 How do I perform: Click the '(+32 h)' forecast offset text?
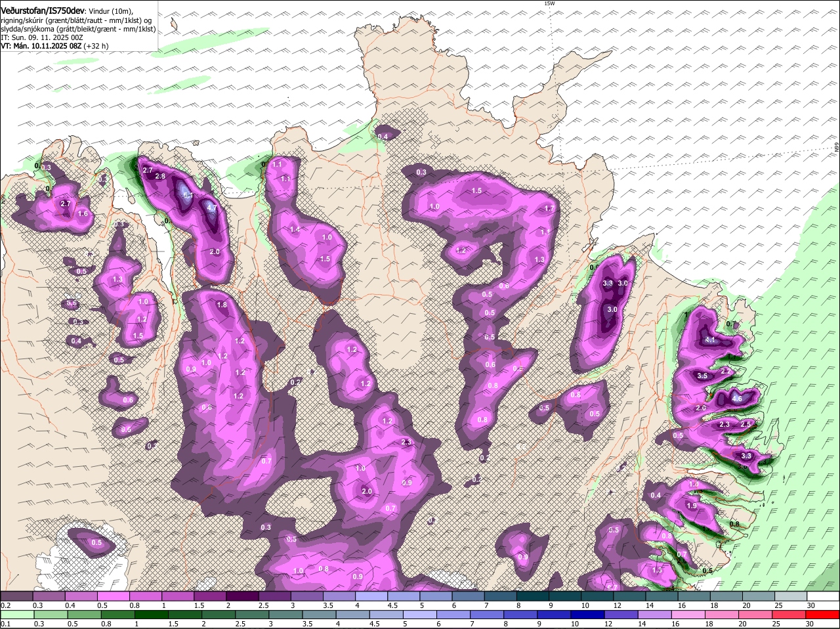pos(96,47)
